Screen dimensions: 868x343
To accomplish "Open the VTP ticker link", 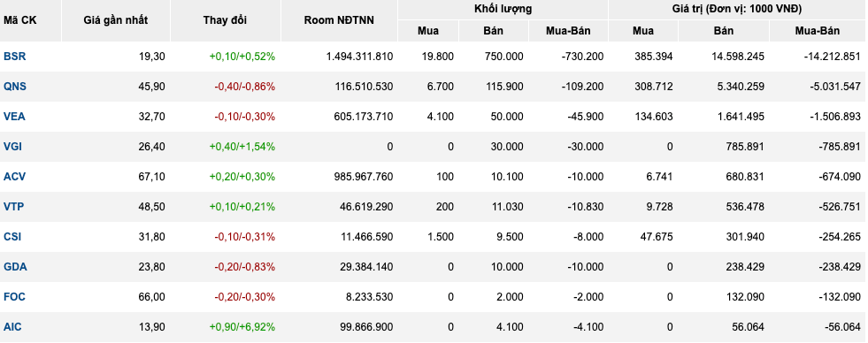I will click(x=14, y=206).
